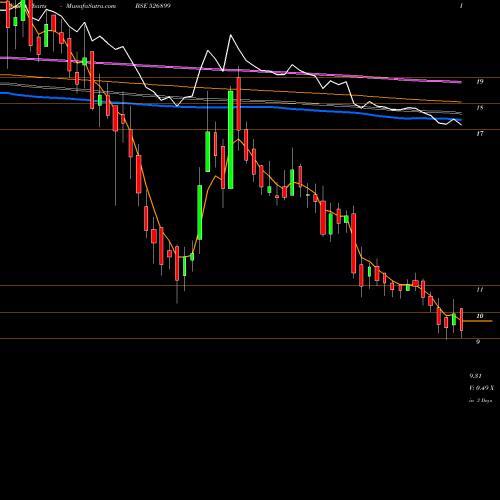Click the 'in 2 Days' caption
Screen dimensions: 500x500
point(480,400)
